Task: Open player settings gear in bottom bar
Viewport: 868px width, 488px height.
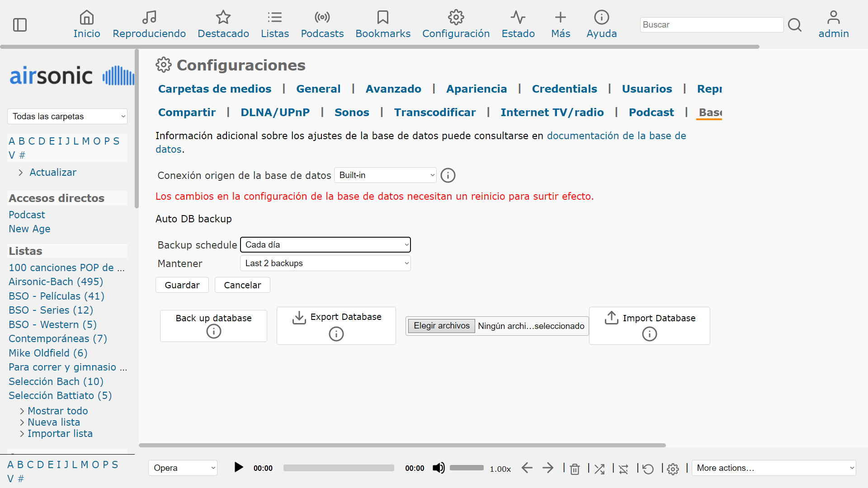Action: tap(673, 469)
